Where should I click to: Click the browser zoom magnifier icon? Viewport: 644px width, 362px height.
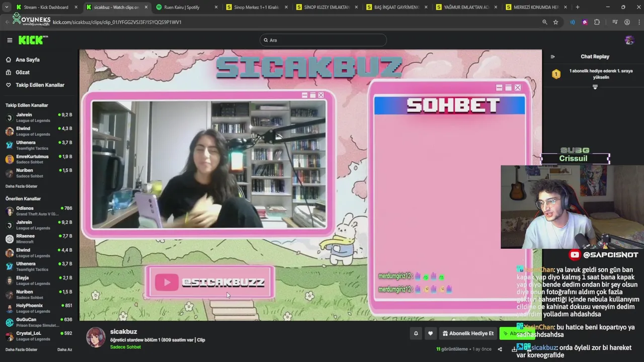pos(544,22)
